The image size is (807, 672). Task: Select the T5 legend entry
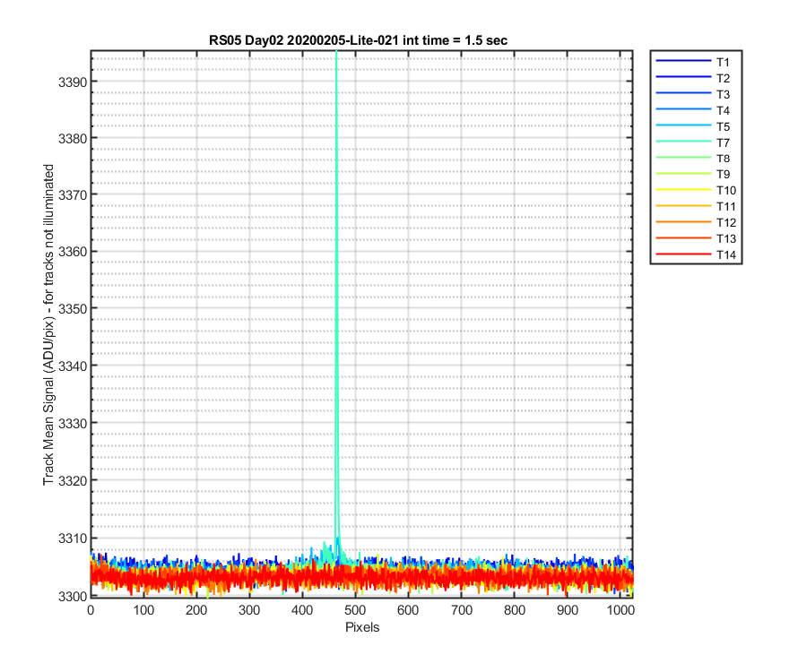[x=693, y=126]
